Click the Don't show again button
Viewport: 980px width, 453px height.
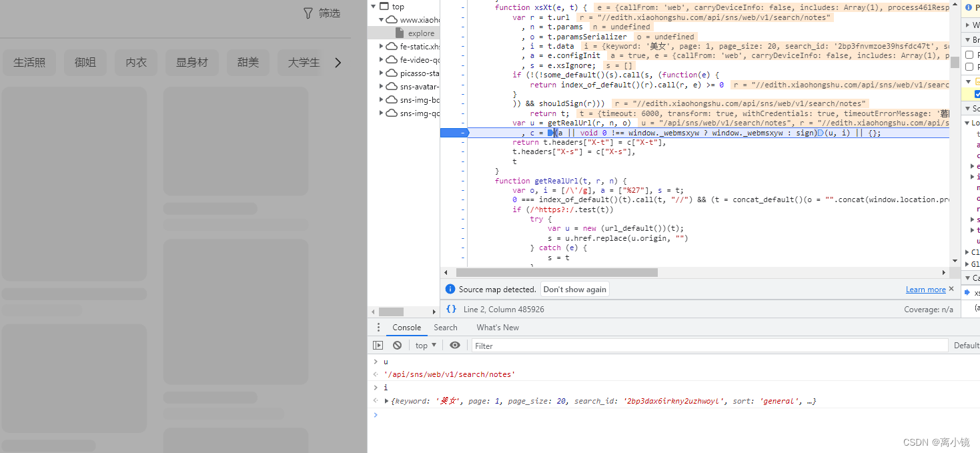(575, 290)
